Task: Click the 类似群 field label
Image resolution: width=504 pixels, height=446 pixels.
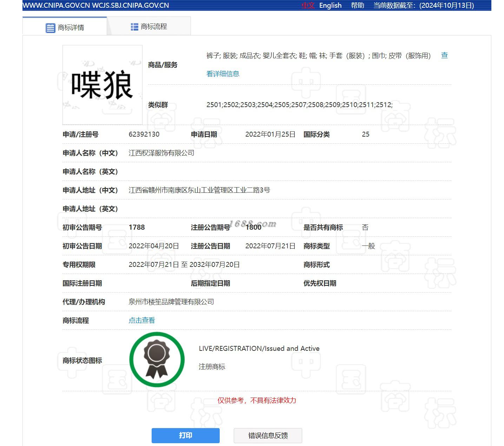Action: coord(158,105)
